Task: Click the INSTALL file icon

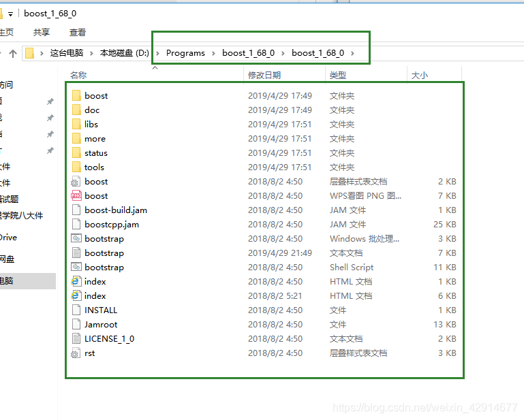Action: [x=76, y=310]
